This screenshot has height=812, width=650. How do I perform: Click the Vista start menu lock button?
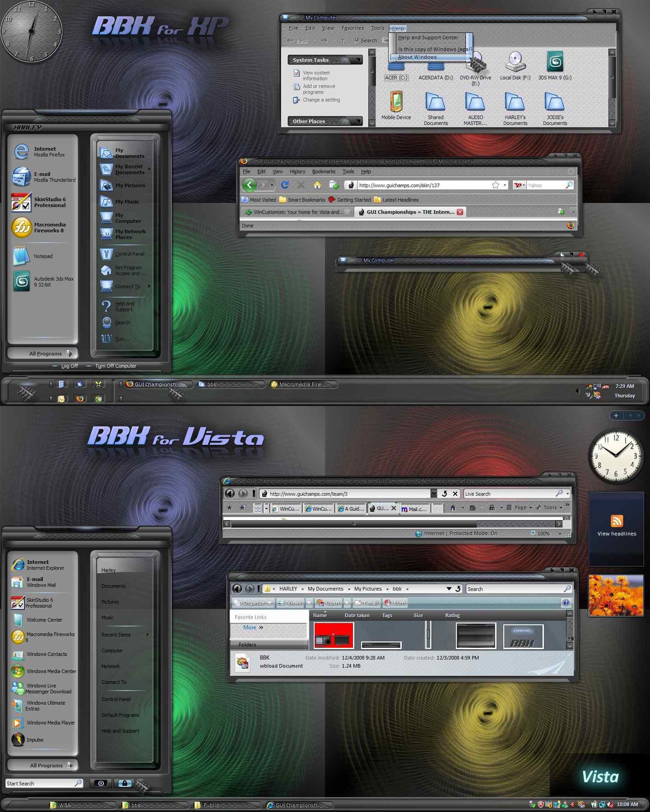tap(125, 784)
